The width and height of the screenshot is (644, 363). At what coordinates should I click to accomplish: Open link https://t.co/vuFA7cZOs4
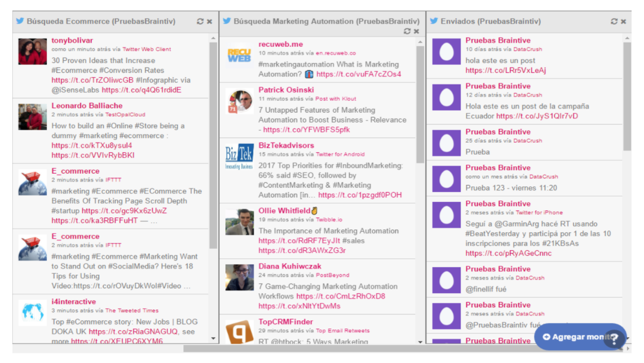tap(359, 74)
